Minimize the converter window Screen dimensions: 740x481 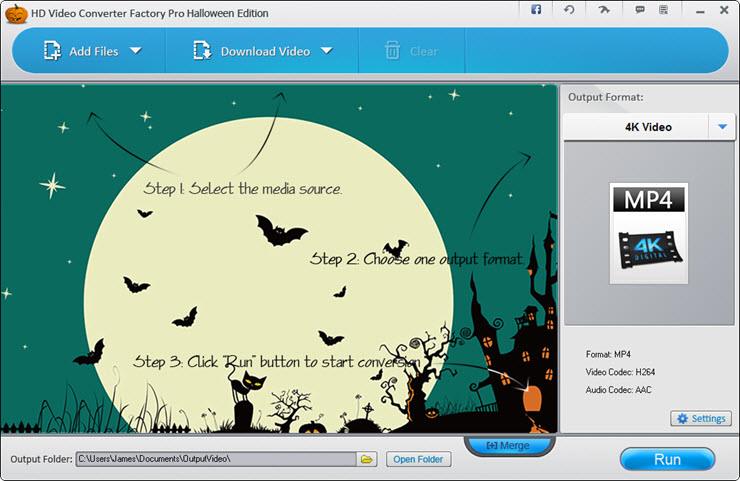click(700, 10)
